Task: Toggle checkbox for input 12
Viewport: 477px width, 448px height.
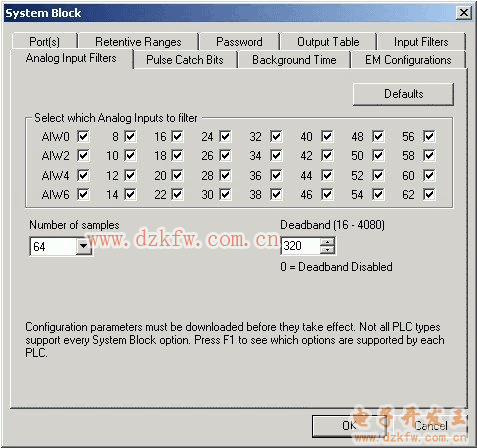Action: click(130, 175)
